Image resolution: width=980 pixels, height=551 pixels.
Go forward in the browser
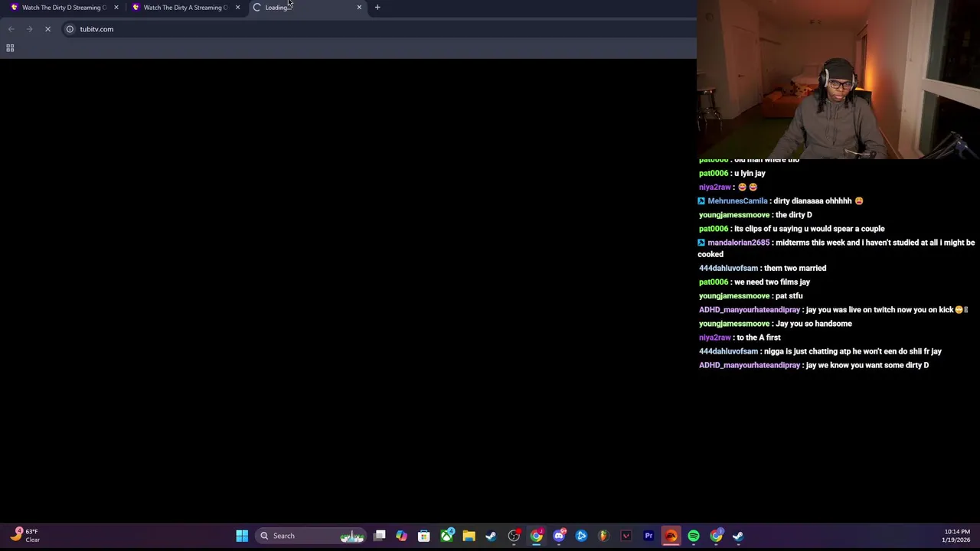coord(29,29)
